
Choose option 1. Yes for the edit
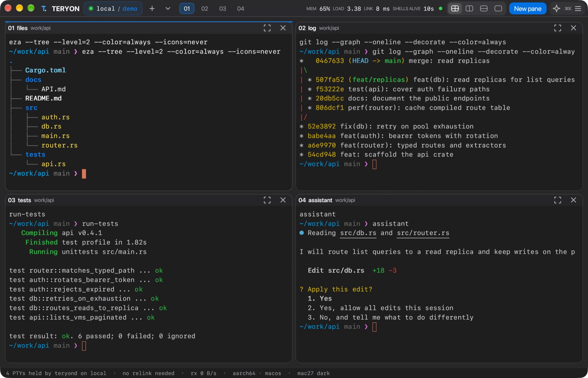coord(320,299)
